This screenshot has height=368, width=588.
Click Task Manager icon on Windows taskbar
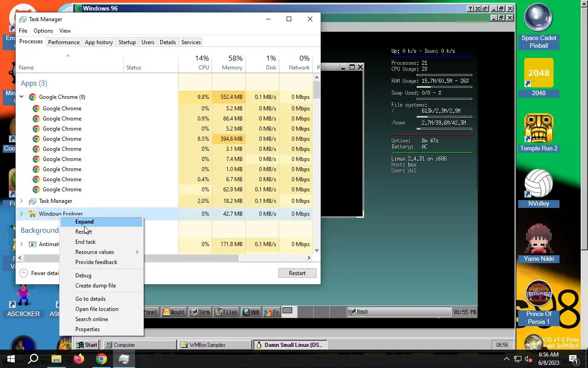[124, 359]
